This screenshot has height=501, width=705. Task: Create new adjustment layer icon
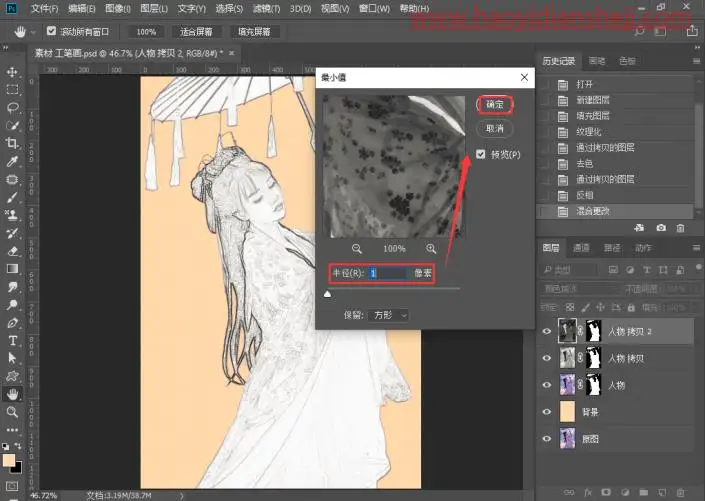(x=625, y=492)
